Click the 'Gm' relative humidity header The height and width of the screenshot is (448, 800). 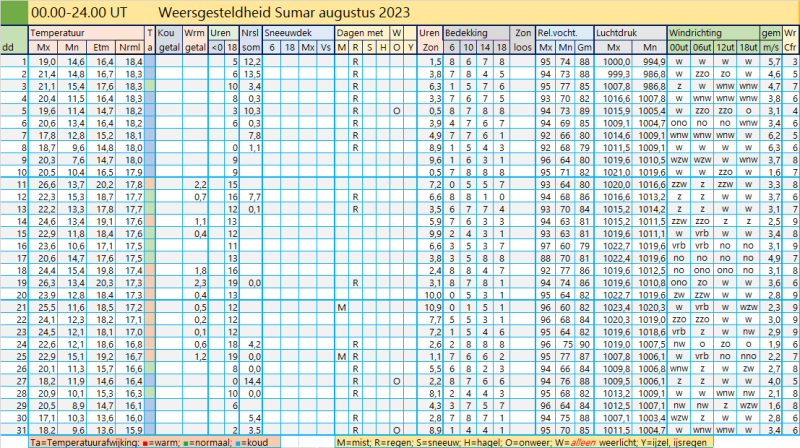(x=584, y=47)
